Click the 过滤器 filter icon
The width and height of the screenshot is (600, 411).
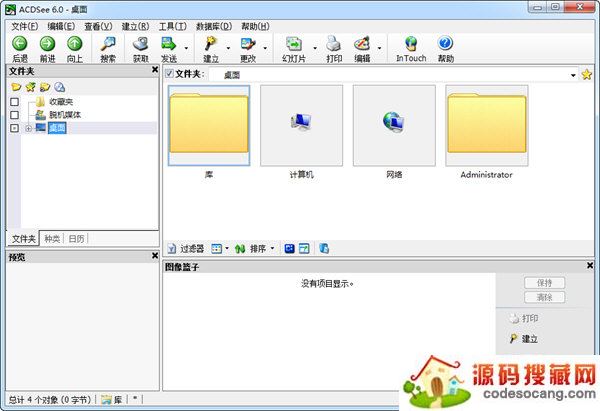tap(172, 249)
